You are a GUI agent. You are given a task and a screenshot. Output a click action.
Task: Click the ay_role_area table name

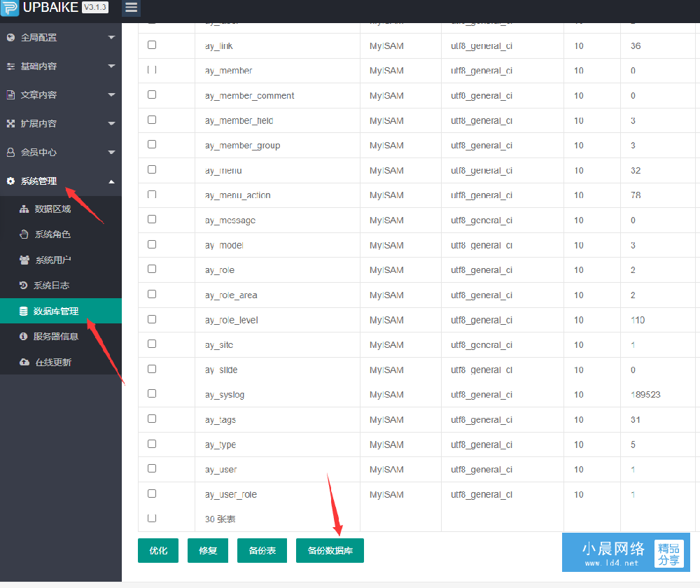pos(231,295)
